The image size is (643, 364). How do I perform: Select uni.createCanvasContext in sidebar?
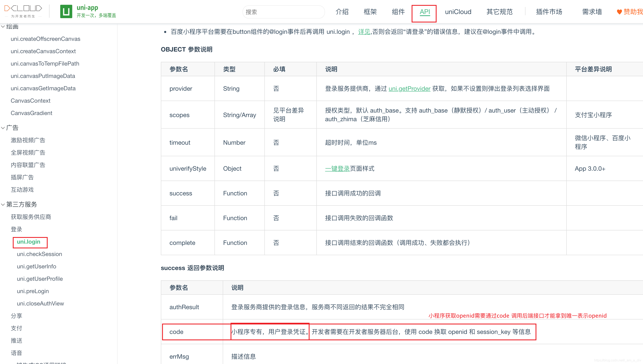[x=43, y=51]
